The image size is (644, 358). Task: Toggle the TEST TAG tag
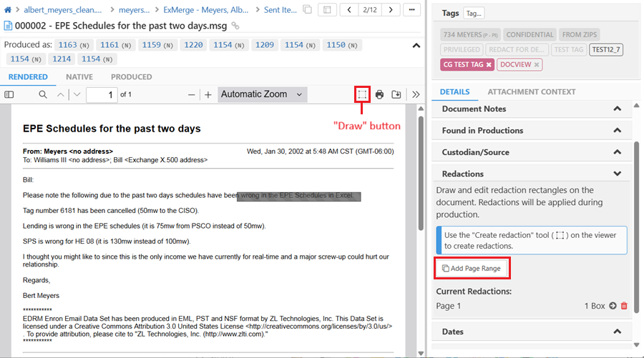(569, 49)
